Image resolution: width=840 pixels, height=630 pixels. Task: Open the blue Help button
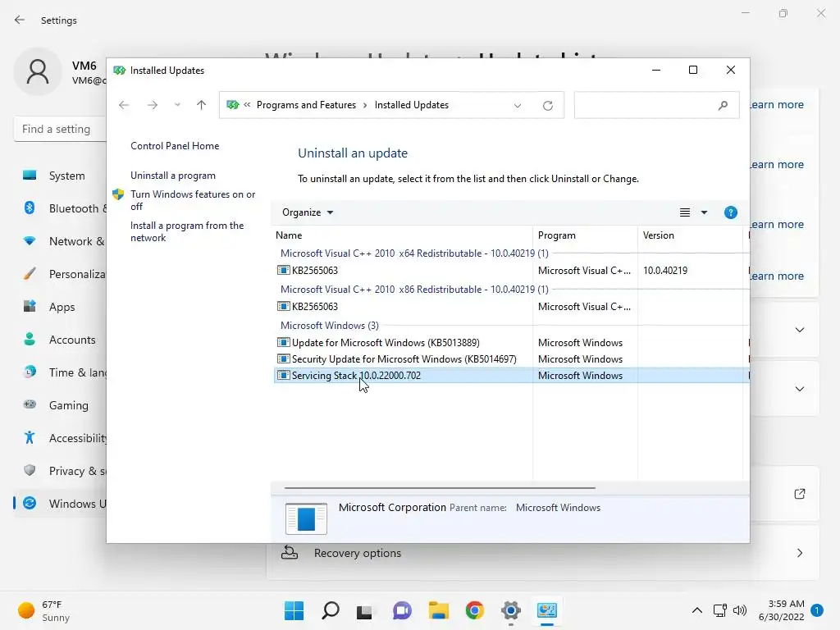pyautogui.click(x=731, y=212)
